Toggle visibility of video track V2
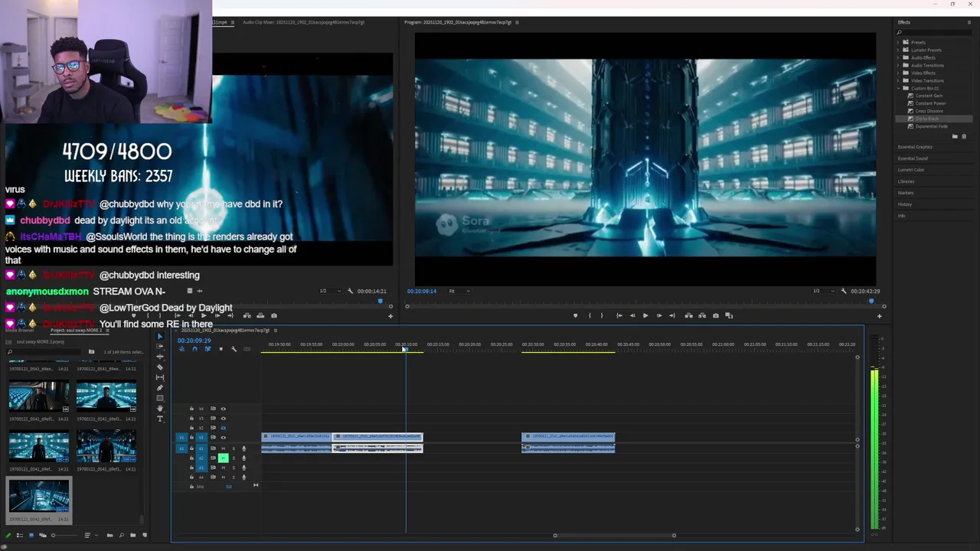This screenshot has width=980, height=551. pos(223,428)
